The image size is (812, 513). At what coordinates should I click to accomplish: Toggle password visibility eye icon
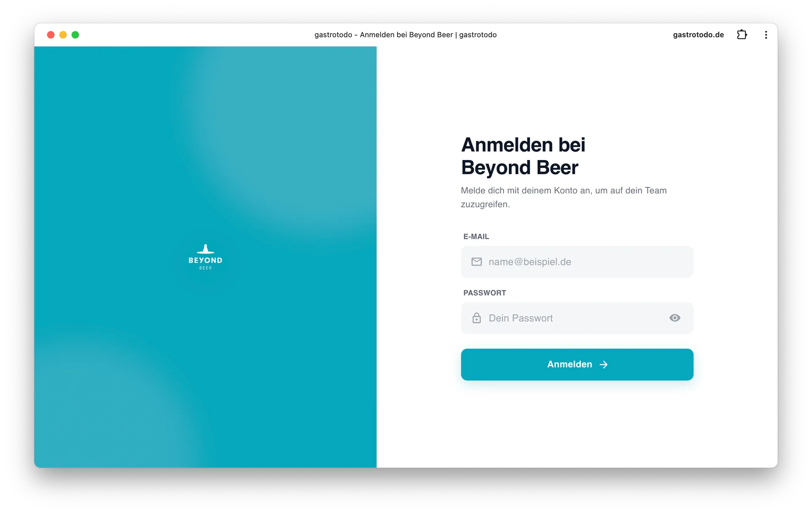point(675,318)
